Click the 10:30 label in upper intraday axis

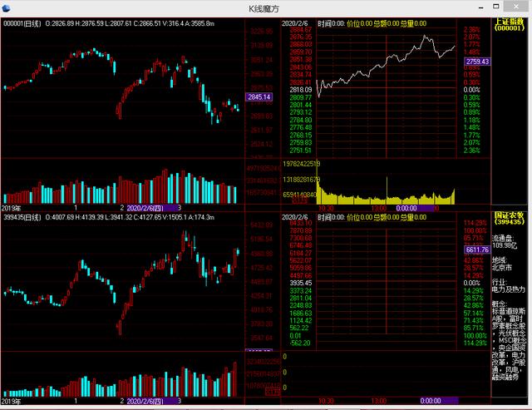point(326,208)
